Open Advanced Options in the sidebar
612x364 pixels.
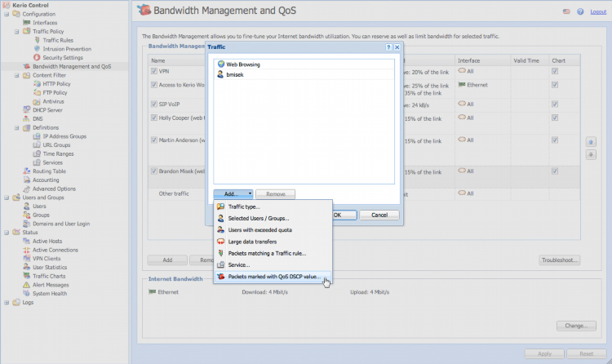pos(54,189)
